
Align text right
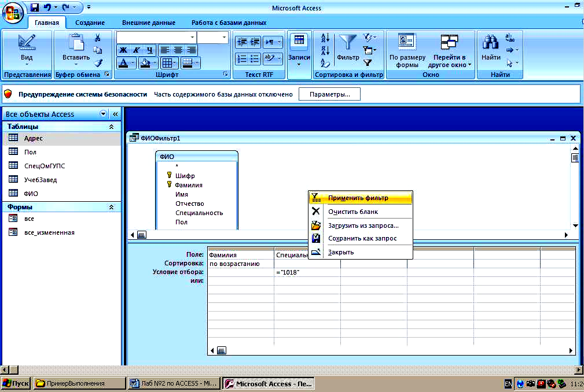pos(192,50)
